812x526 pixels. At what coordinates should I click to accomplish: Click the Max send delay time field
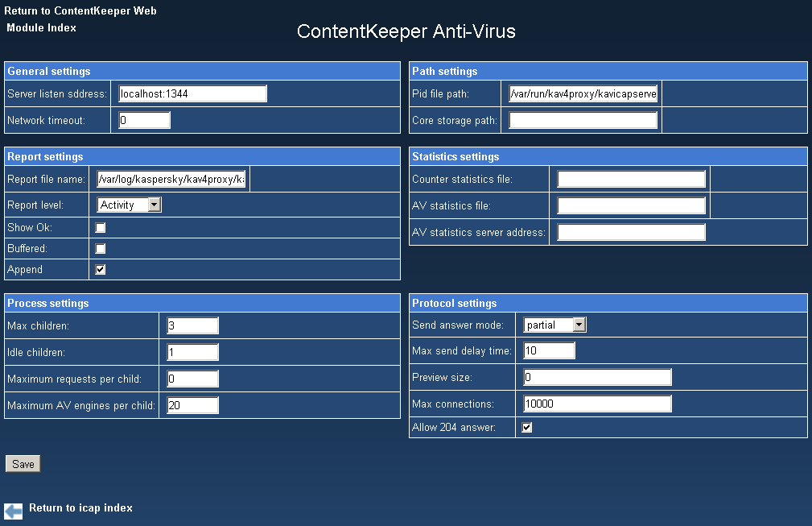pyautogui.click(x=550, y=351)
